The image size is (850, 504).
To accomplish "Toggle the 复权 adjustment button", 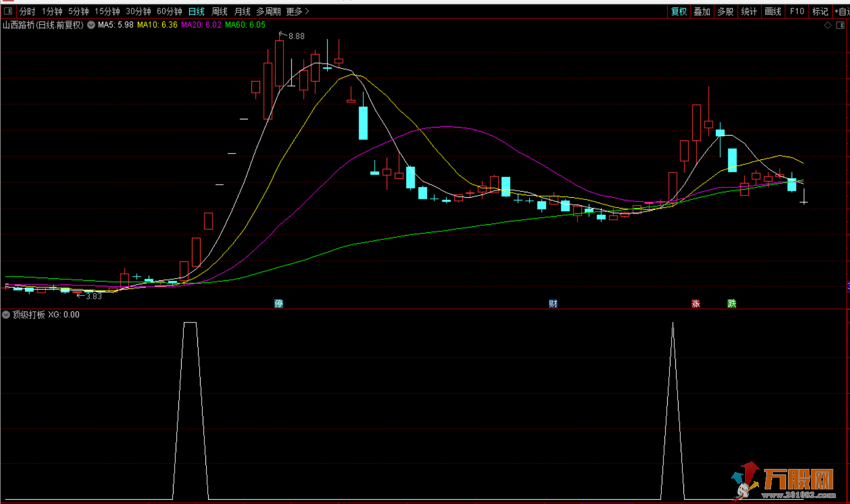I will (679, 11).
